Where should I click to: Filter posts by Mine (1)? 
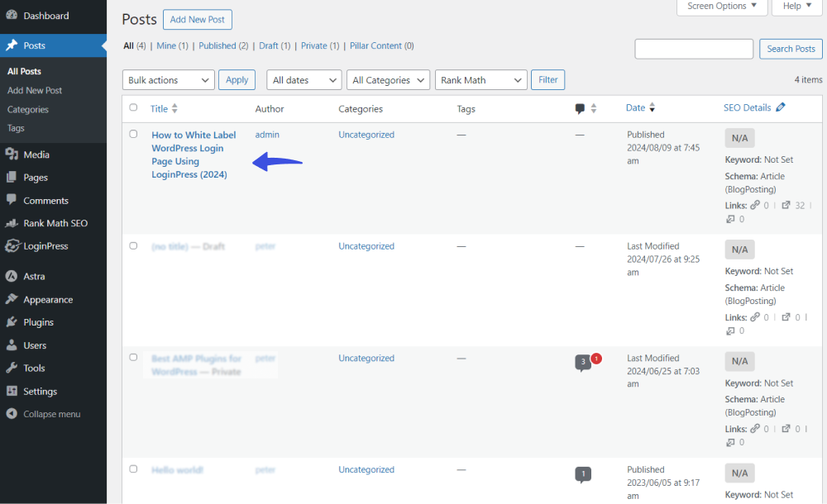(173, 46)
